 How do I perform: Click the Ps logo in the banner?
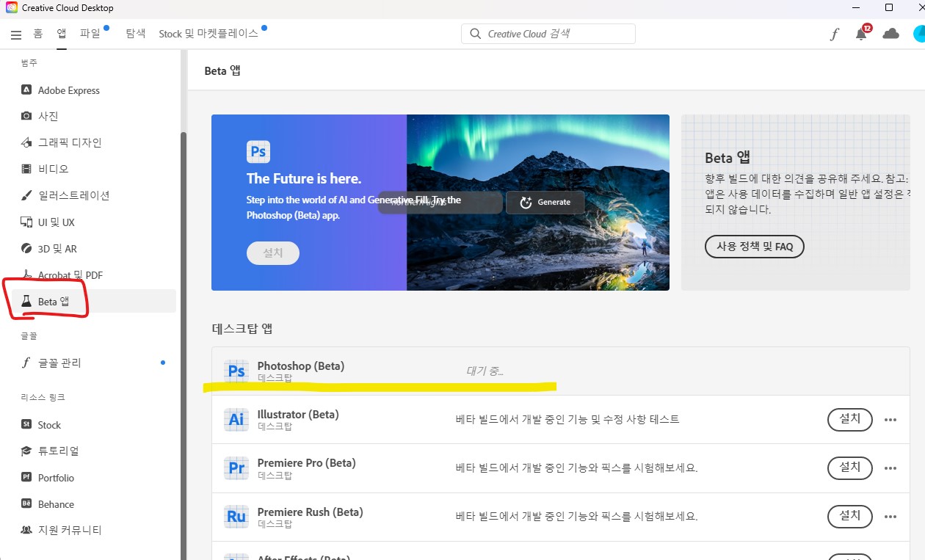(x=258, y=151)
